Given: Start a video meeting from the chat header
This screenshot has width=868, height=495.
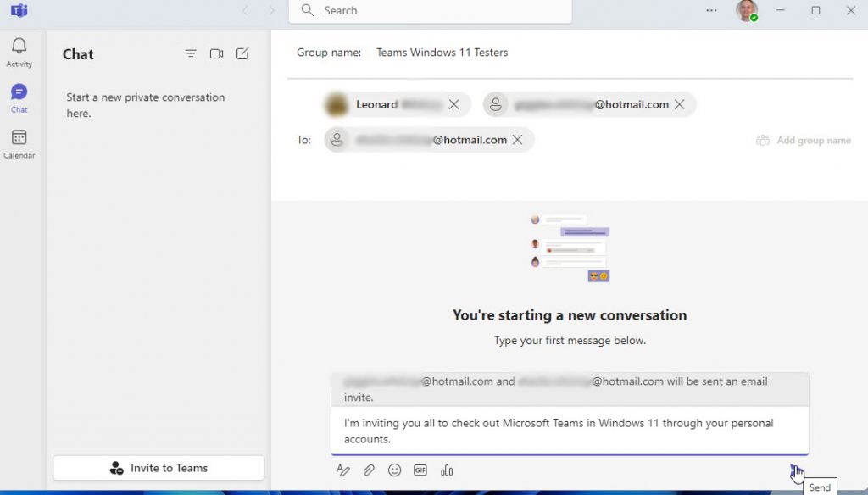Looking at the screenshot, I should click(x=216, y=53).
